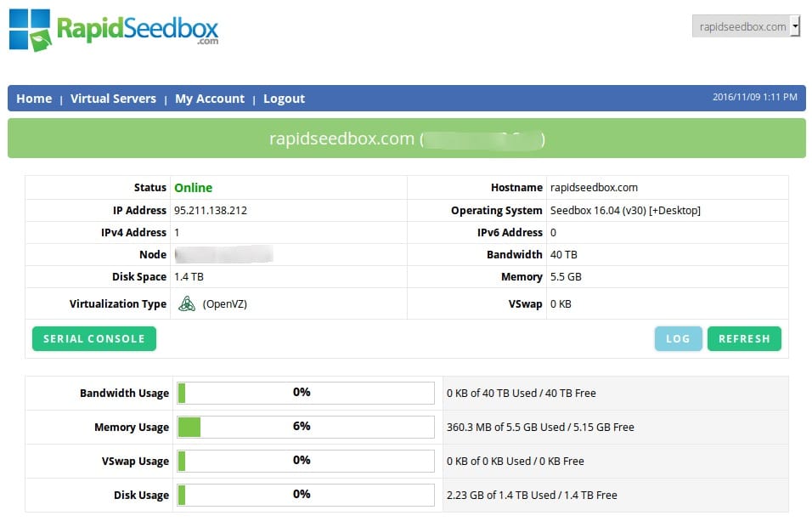The width and height of the screenshot is (812, 527).
Task: Click the Memory Usage progress bar
Action: [x=306, y=427]
